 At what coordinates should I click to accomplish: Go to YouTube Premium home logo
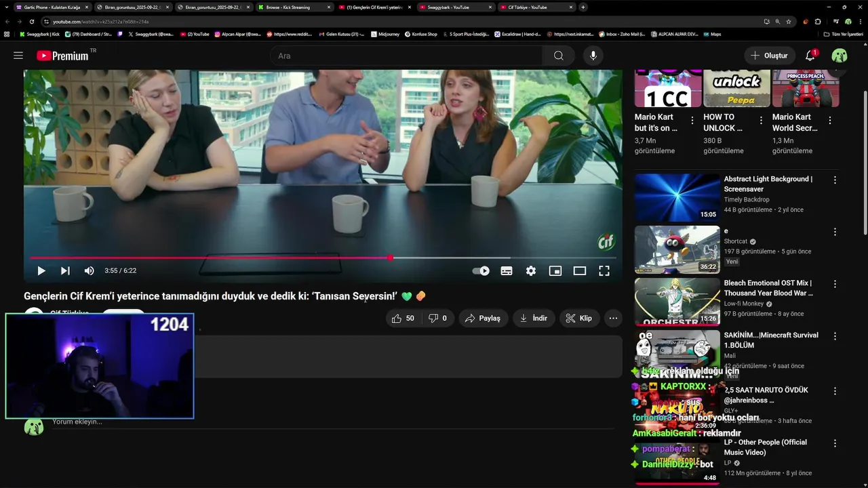click(x=62, y=56)
